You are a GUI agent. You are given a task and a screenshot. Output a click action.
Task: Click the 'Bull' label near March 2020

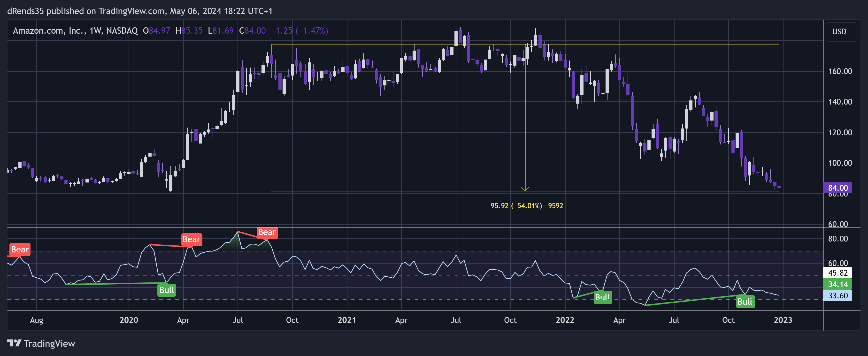pos(166,290)
